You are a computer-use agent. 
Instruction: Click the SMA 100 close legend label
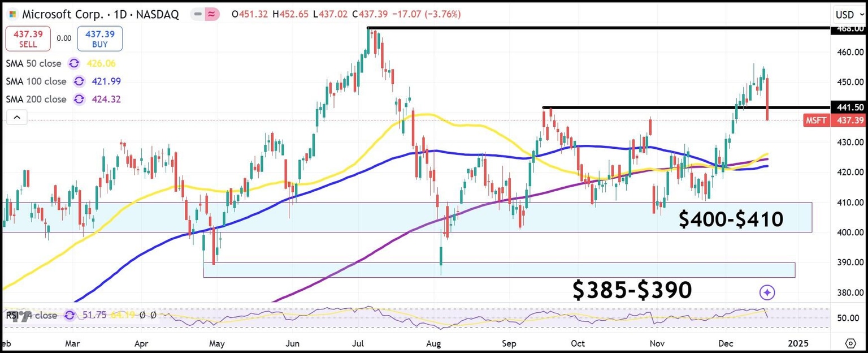(x=36, y=81)
